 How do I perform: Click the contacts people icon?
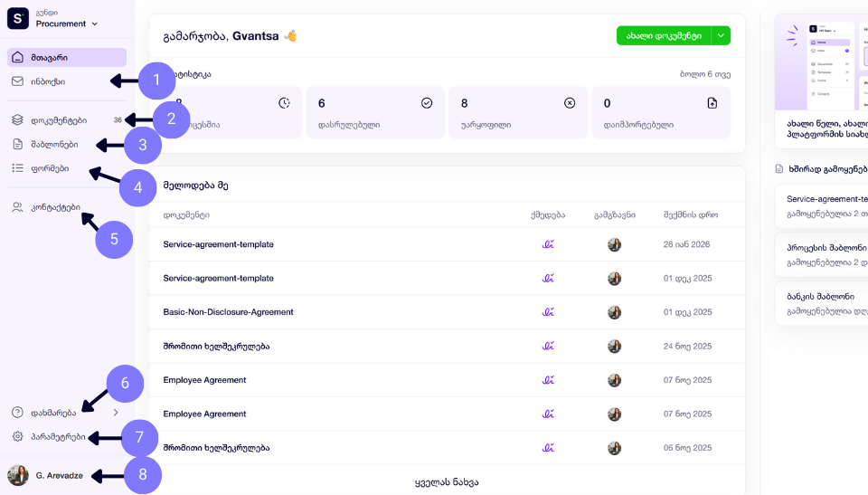(18, 207)
